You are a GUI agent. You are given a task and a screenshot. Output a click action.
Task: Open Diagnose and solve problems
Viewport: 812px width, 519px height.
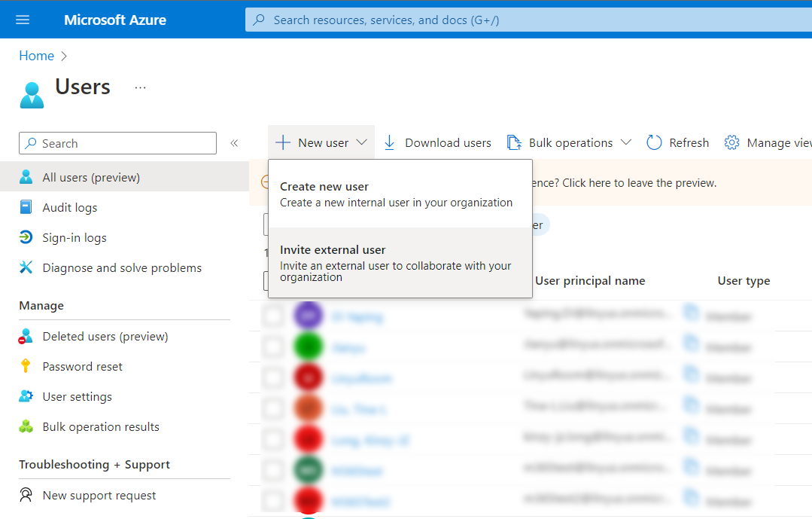[122, 267]
